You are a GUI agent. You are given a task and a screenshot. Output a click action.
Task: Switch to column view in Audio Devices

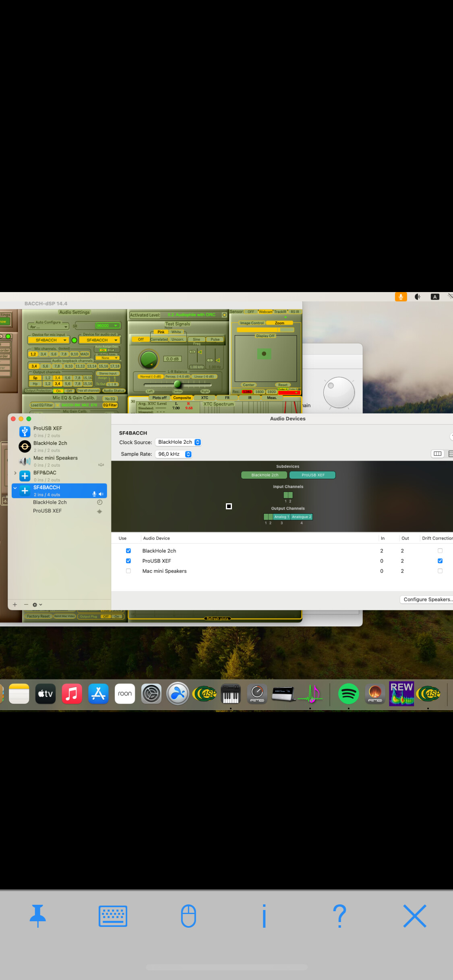pos(437,454)
